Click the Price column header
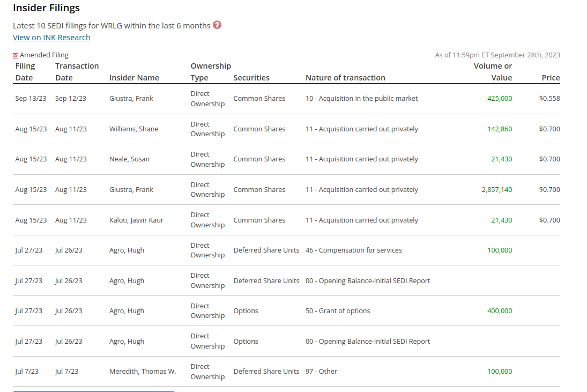587x392 pixels. 551,78
